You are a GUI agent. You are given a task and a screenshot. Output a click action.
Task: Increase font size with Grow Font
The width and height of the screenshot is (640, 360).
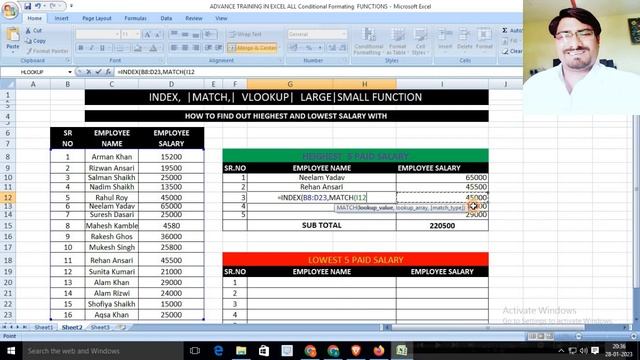coord(147,35)
